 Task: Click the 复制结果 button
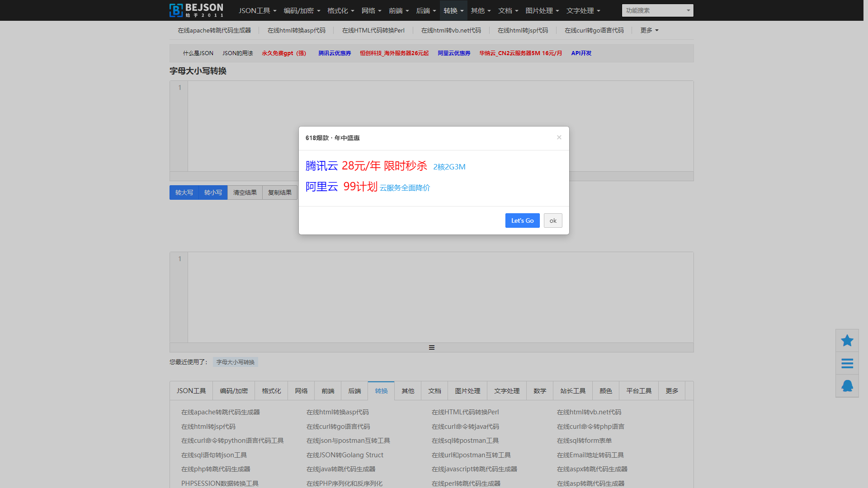click(279, 192)
